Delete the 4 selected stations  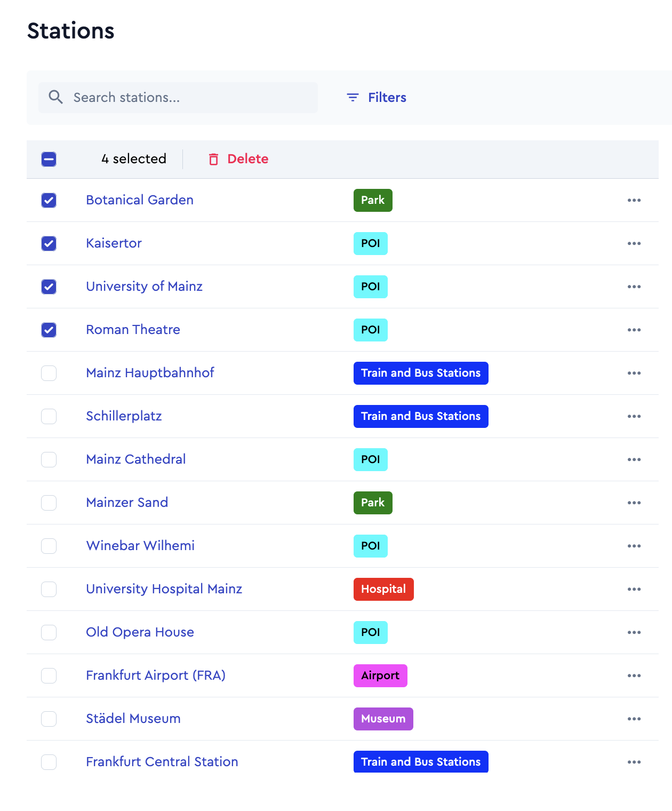tap(238, 159)
